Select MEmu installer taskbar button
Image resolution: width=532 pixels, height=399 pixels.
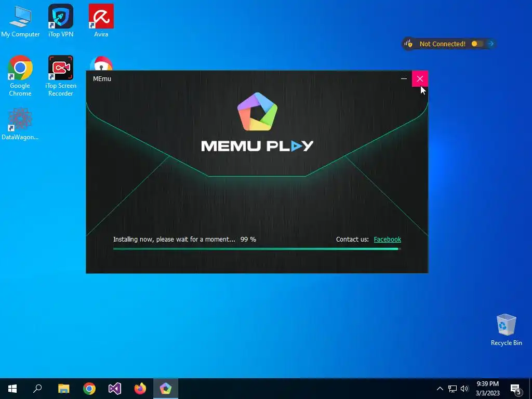[x=166, y=389]
